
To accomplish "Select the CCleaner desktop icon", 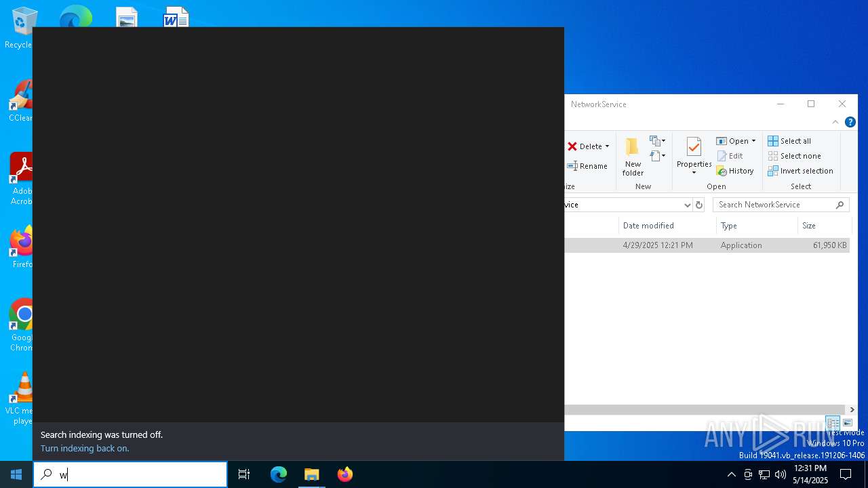I will (x=20, y=102).
